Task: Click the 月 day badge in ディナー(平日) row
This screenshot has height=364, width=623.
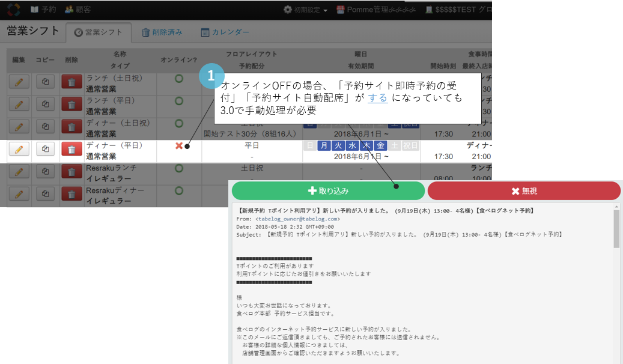Action: pyautogui.click(x=324, y=146)
